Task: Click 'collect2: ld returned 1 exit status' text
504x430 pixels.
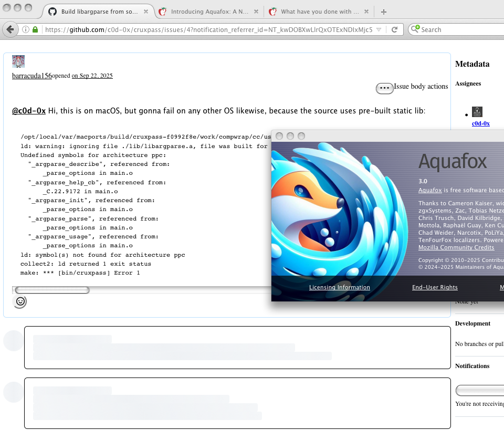Action: pos(86,264)
